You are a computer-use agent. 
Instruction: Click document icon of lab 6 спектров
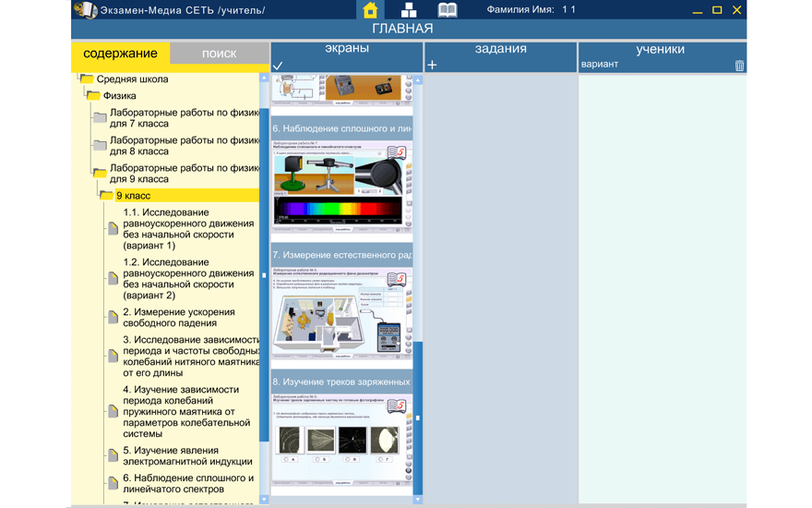click(x=113, y=483)
